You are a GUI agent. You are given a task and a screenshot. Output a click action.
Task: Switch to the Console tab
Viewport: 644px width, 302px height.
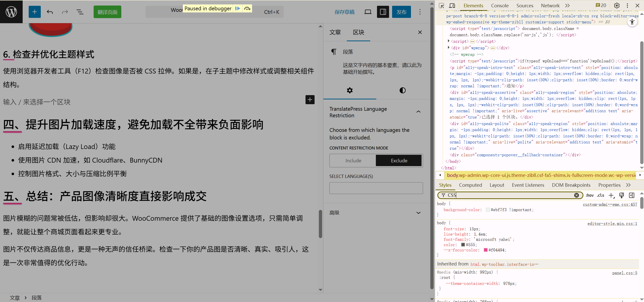tap(500, 5)
